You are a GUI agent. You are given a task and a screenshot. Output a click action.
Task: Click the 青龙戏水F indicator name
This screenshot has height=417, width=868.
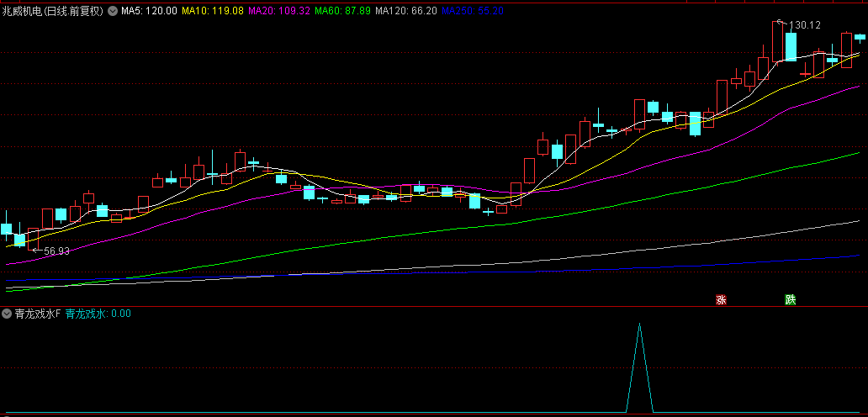(x=37, y=314)
